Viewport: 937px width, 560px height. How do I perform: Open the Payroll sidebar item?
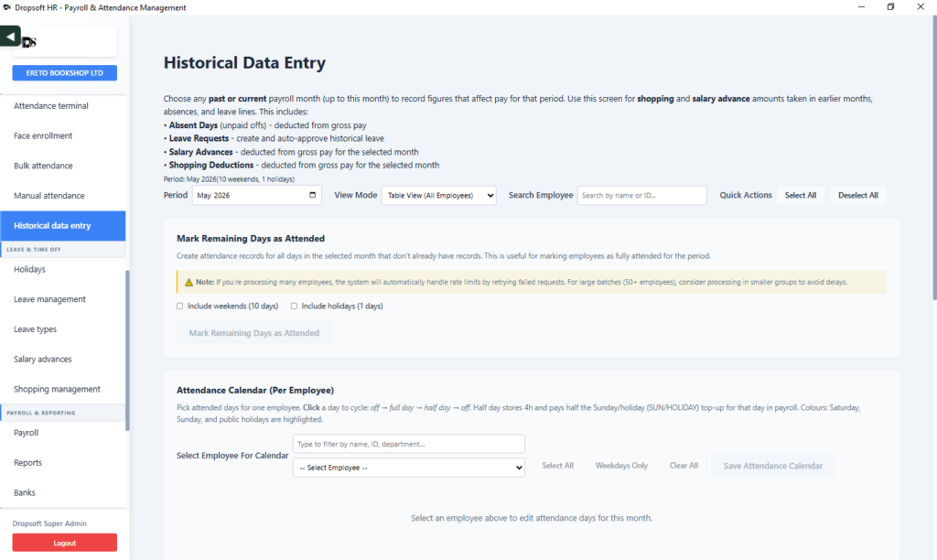click(x=26, y=433)
